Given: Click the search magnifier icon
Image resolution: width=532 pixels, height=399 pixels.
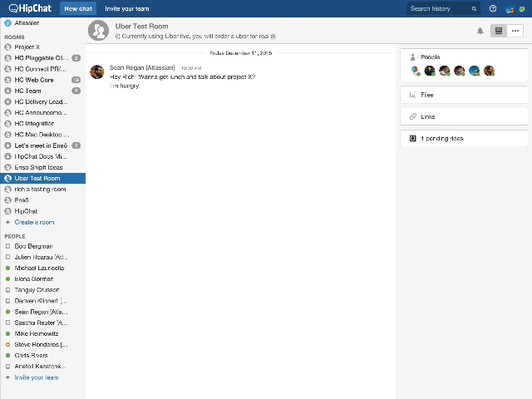Looking at the screenshot, I should pos(475,8).
